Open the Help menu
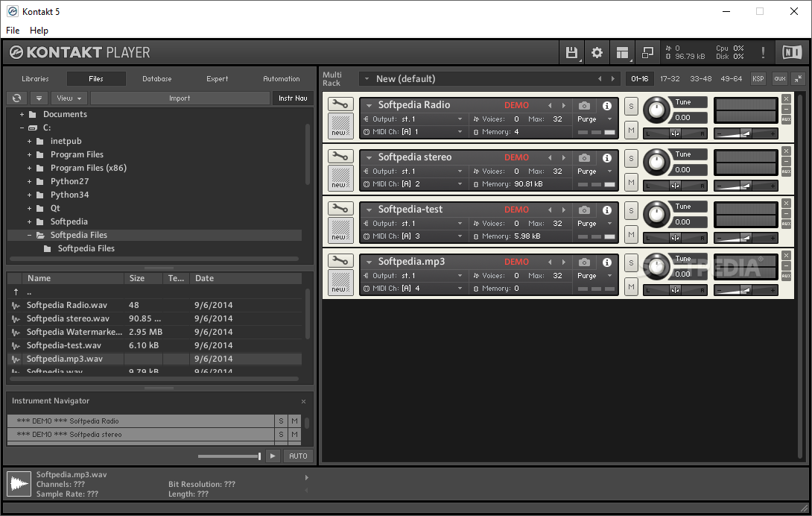 pos(39,31)
